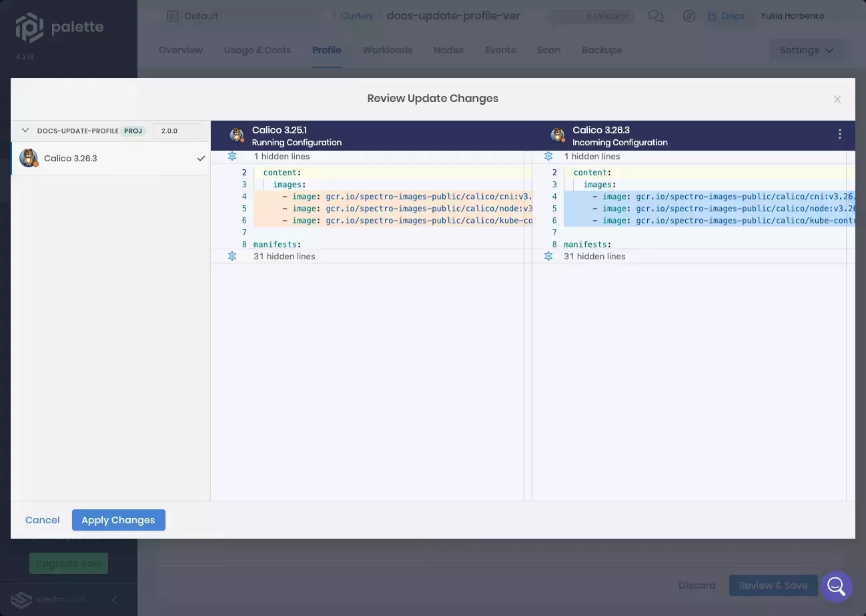Click manifests line in running configuration
This screenshot has width=866, height=616.
point(277,245)
